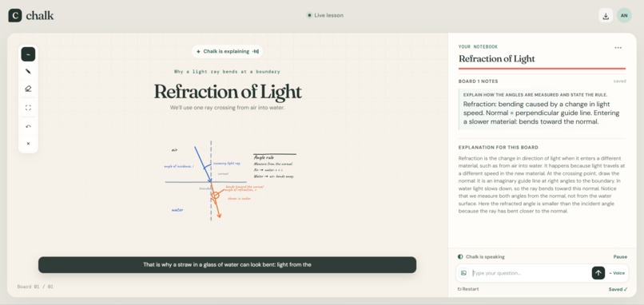Click 'We'll use one ray crossing from air into water.'
This screenshot has height=305, width=644.
coord(227,108)
